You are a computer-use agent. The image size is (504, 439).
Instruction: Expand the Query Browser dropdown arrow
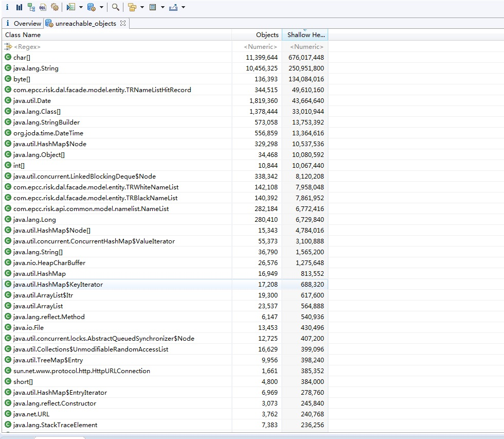[x=101, y=7]
